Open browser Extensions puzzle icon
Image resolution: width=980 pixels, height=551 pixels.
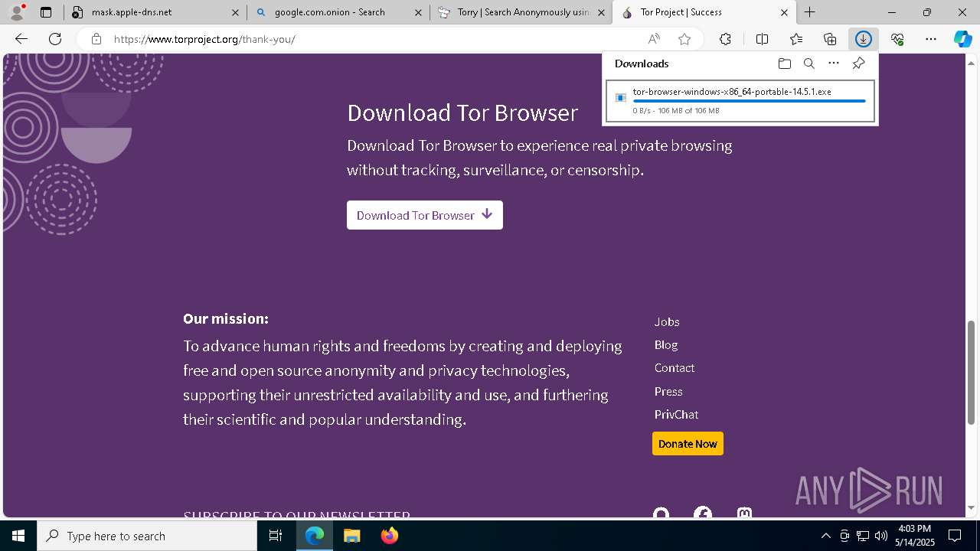(x=725, y=39)
